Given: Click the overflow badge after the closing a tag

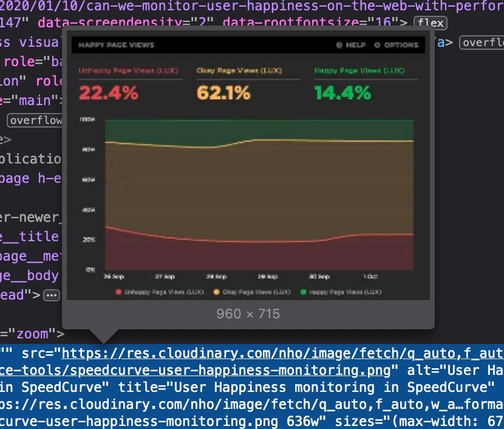Looking at the screenshot, I should click(x=482, y=43).
